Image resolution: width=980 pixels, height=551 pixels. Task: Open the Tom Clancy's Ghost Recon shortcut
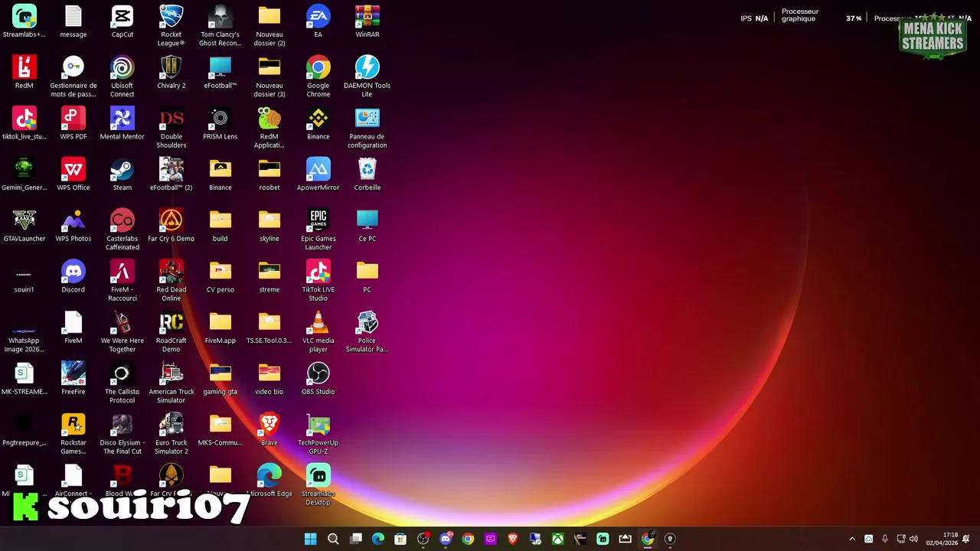(x=220, y=25)
